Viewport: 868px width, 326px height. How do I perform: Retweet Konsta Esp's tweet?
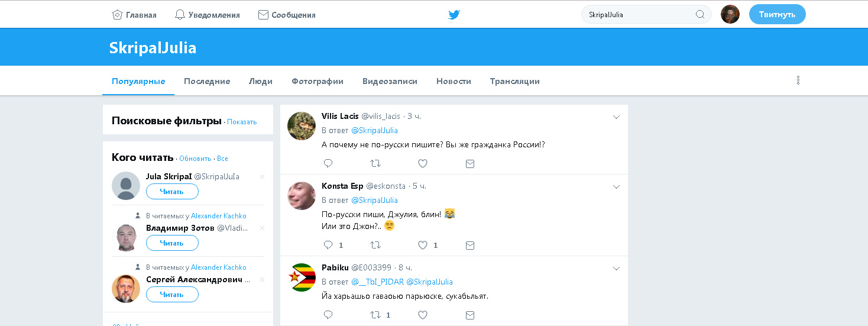375,245
